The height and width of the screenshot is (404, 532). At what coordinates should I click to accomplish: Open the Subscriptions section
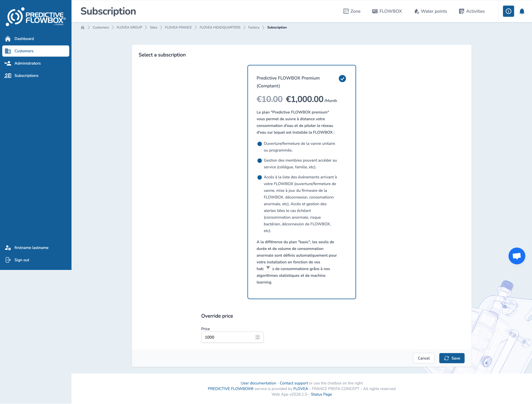[26, 75]
